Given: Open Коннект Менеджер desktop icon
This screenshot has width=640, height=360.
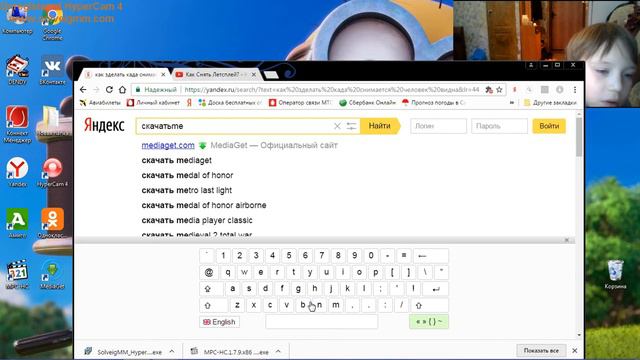Looking at the screenshot, I should tap(17, 124).
